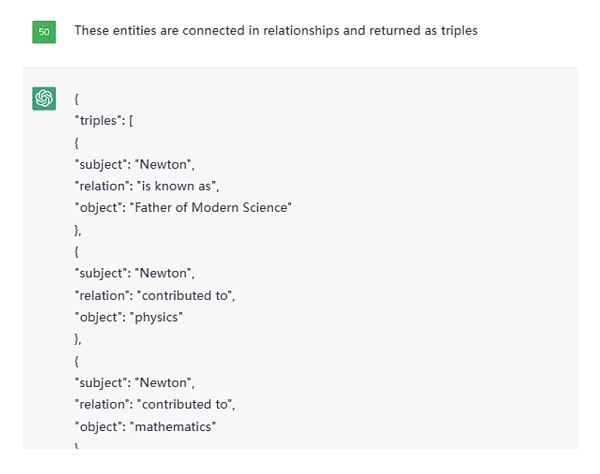This screenshot has width=600, height=474.
Task: Click the ChatGPT logo icon
Action: (x=44, y=98)
